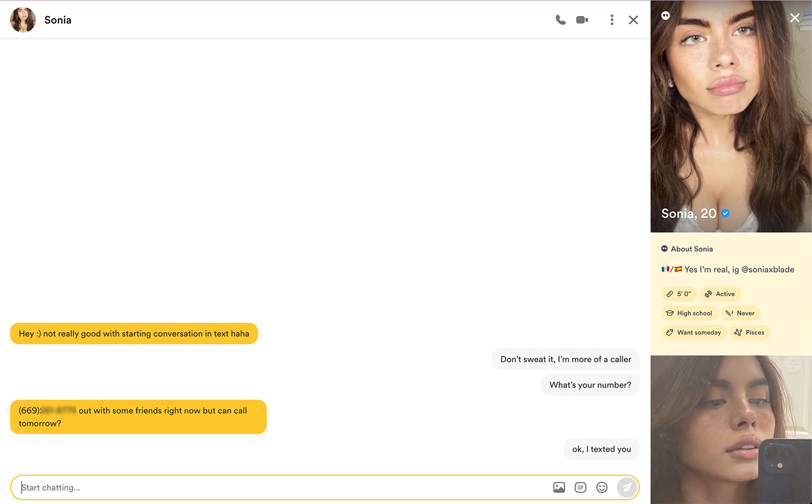Click the blue verified badge beside Sonia, 20
Viewport: 812px width, 504px height.
click(725, 213)
